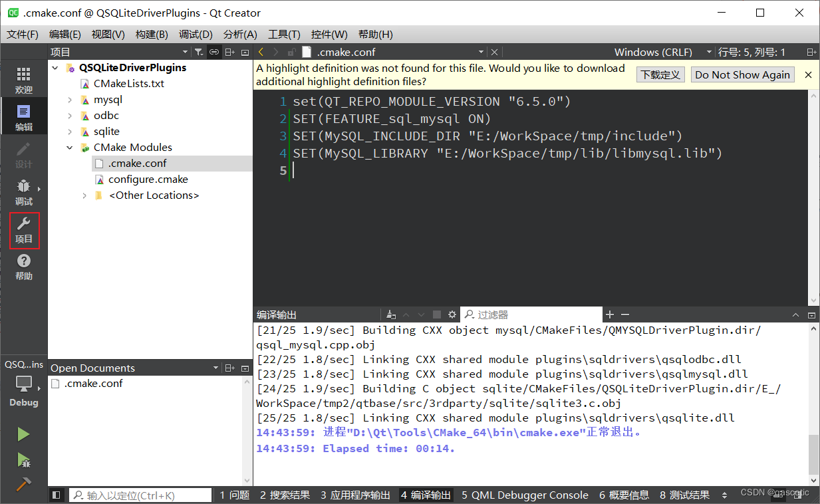The height and width of the screenshot is (504, 820).
Task: Start debugging with the bug play button
Action: point(23,459)
